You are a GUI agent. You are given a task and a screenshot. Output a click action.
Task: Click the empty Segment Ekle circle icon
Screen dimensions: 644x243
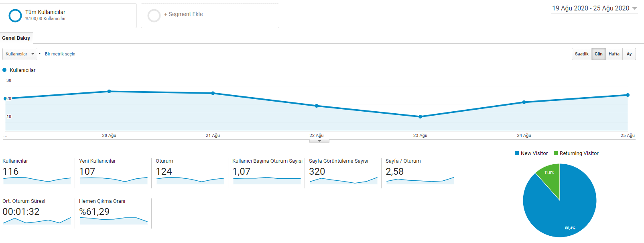[154, 16]
